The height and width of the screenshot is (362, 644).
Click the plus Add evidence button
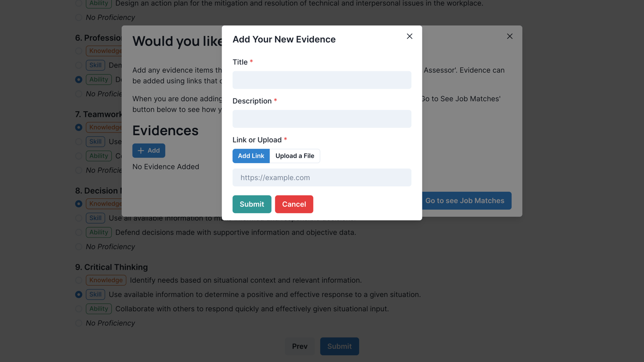(x=149, y=150)
